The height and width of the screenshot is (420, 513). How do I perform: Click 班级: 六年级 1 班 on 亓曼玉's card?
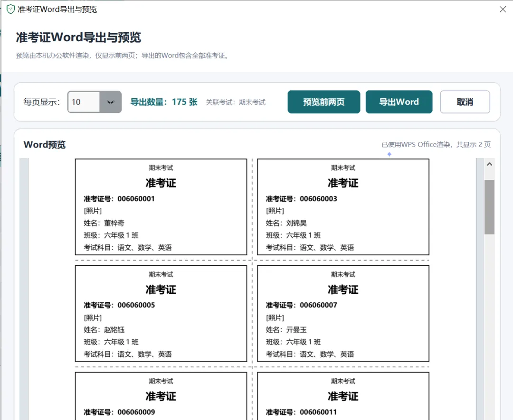click(293, 342)
